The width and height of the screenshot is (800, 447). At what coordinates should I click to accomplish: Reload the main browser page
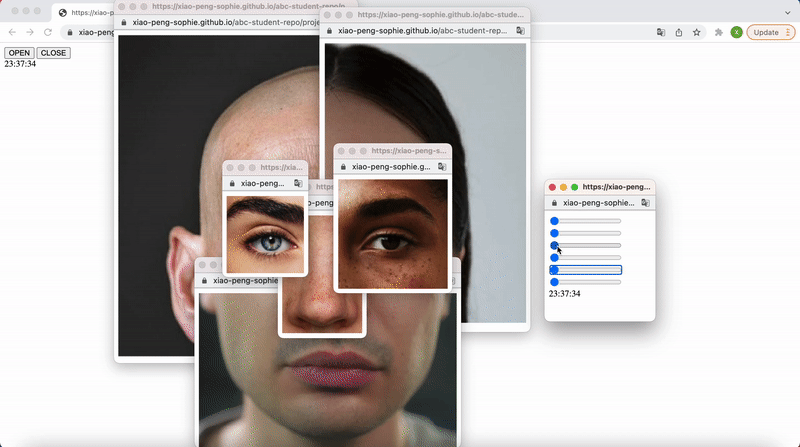coord(48,32)
